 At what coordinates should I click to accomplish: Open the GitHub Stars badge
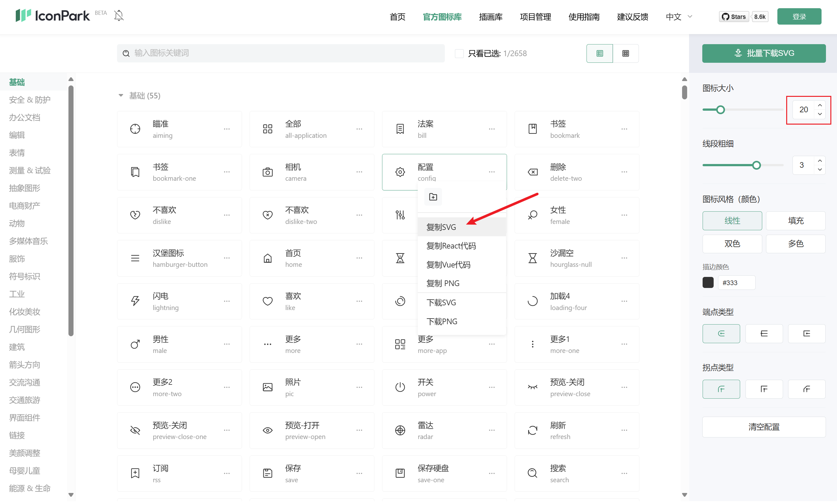coord(734,17)
